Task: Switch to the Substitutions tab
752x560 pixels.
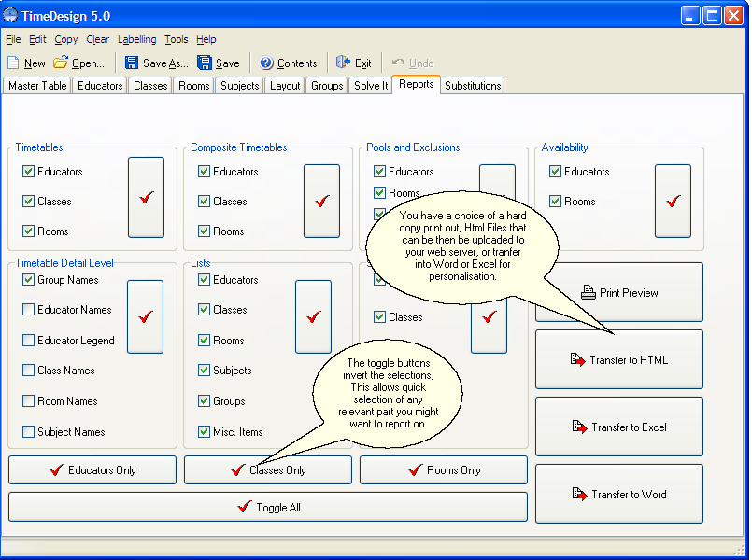Action: [473, 86]
